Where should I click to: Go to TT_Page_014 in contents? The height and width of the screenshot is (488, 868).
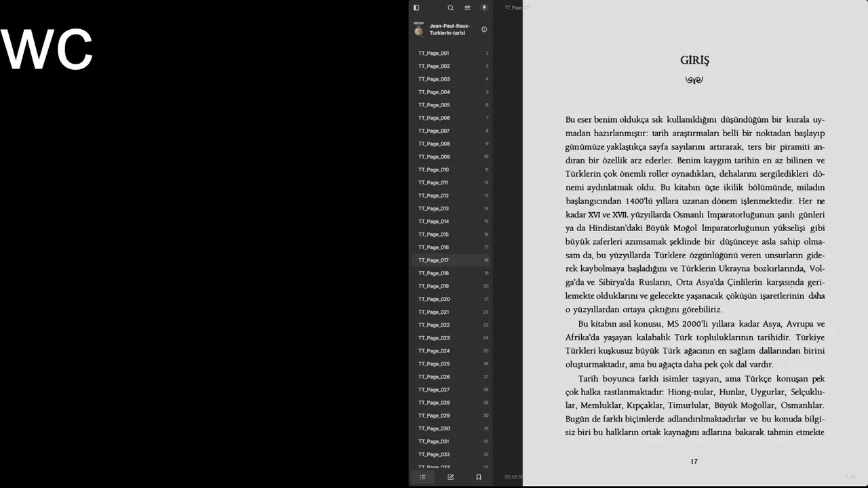[x=451, y=221]
